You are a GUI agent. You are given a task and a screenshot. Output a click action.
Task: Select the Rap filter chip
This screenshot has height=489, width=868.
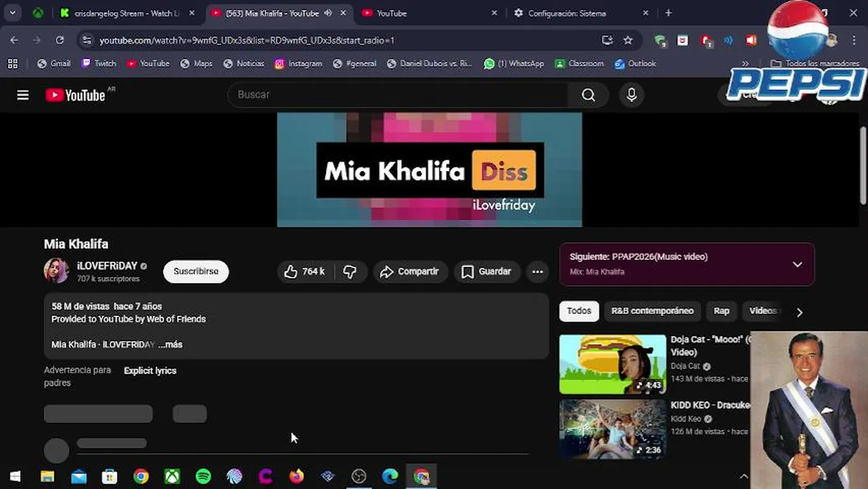click(721, 311)
